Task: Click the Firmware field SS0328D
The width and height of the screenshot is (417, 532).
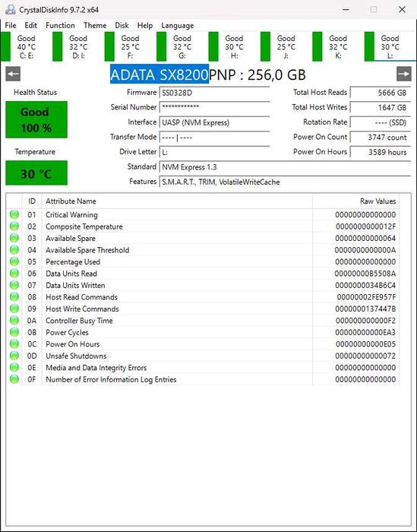Action: click(214, 93)
